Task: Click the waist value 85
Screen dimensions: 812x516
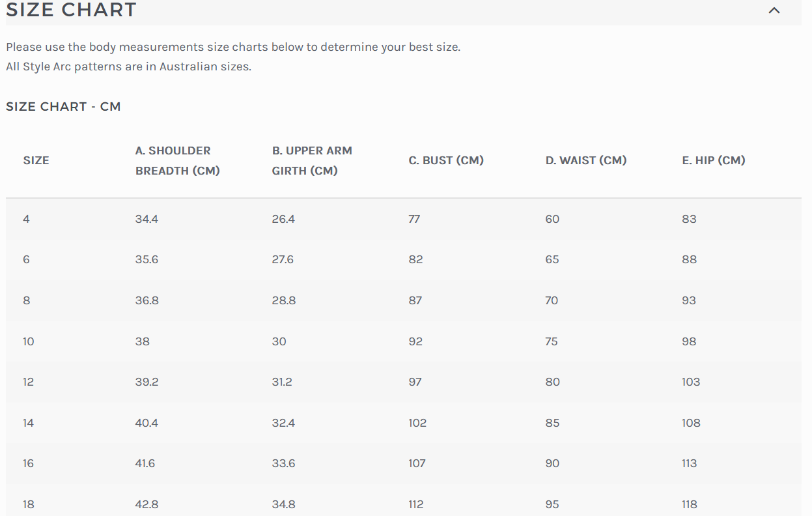Action: 552,423
